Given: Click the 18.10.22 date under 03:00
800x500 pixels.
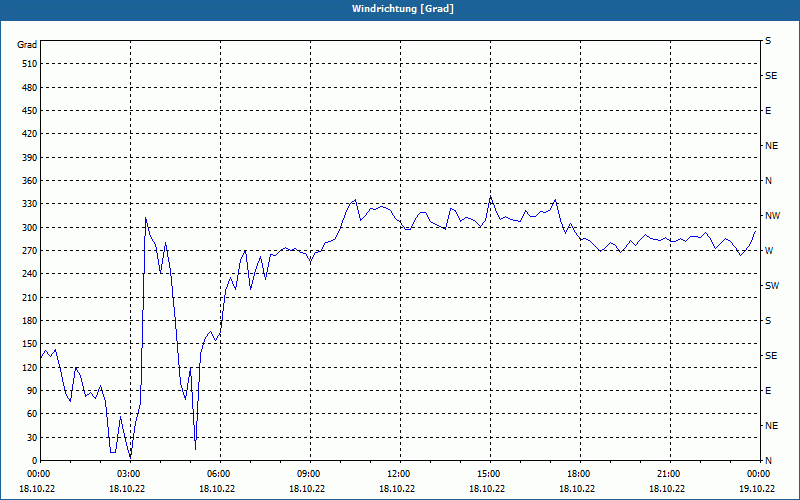Looking at the screenshot, I should point(128,489).
